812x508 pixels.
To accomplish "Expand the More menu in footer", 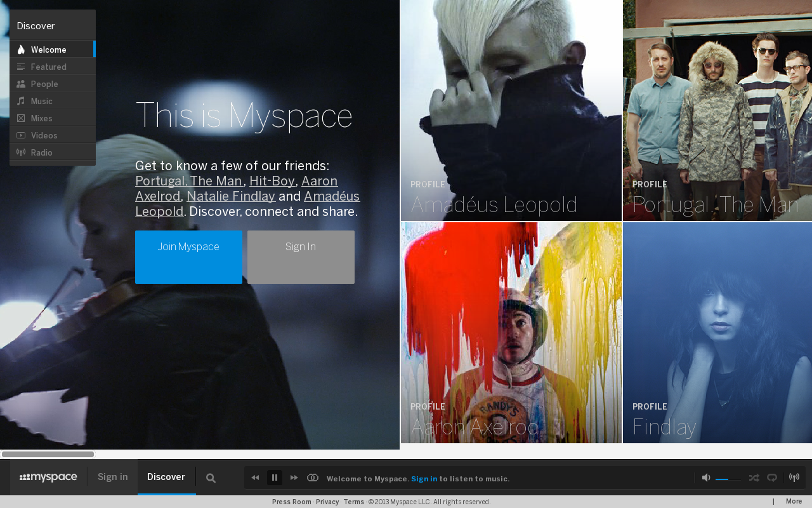I will coord(794,502).
